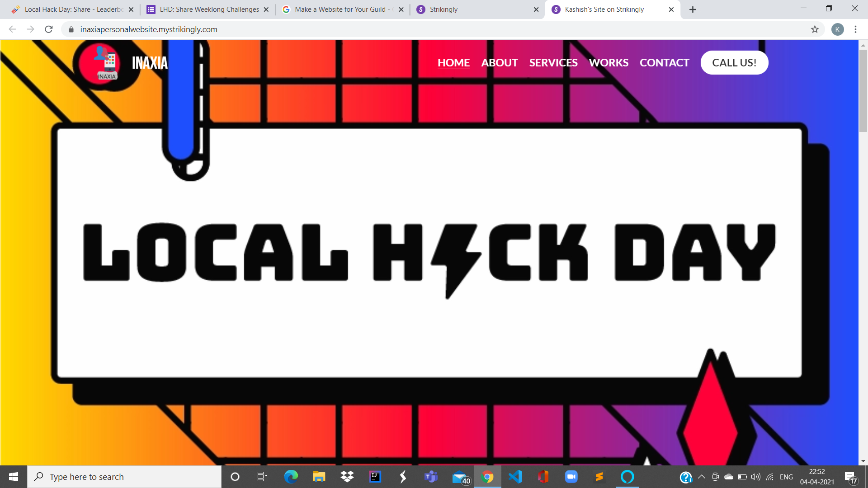Go to the SERVICES nav item
Image resolution: width=868 pixels, height=488 pixels.
tap(553, 63)
